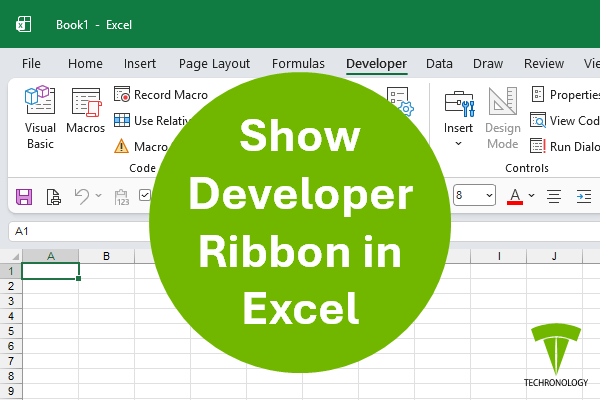The width and height of the screenshot is (600, 400).
Task: Switch to the Draw tab
Action: tap(488, 63)
